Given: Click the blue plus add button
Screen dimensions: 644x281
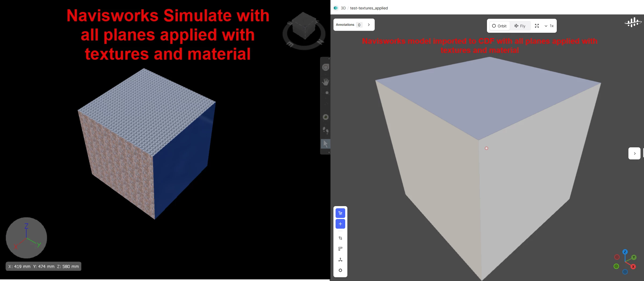Looking at the screenshot, I should [x=340, y=224].
